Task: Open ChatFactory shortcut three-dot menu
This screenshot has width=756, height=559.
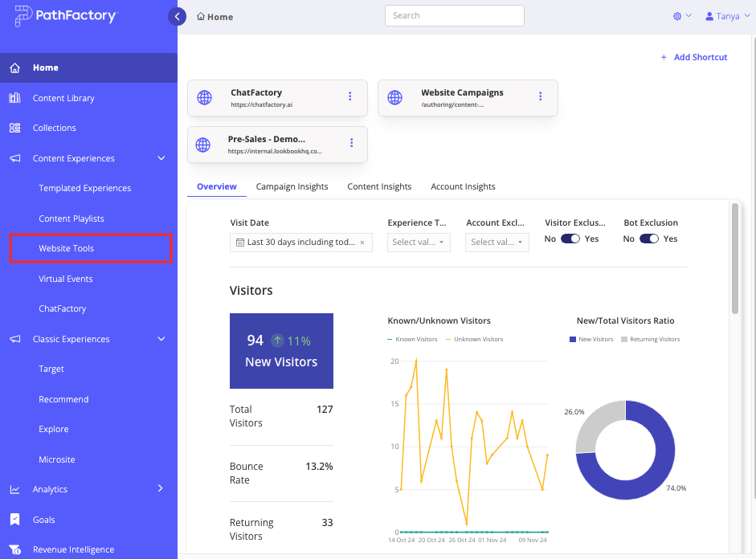Action: pyautogui.click(x=350, y=96)
